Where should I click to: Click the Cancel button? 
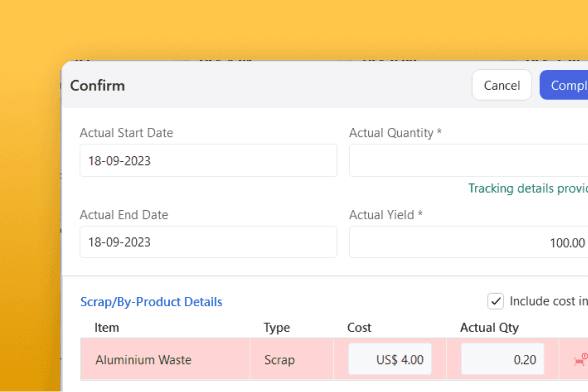(x=502, y=85)
